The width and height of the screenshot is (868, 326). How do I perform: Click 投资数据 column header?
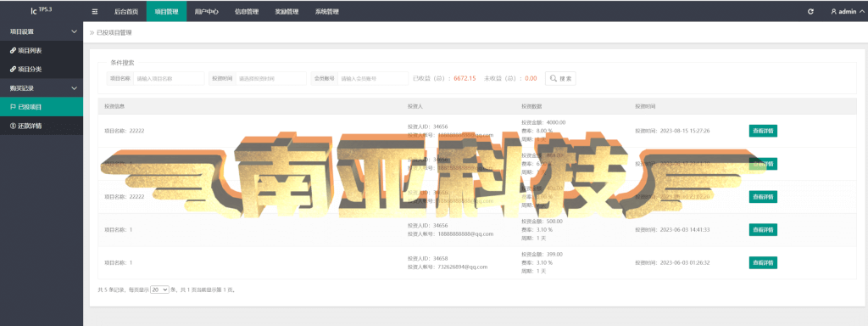[x=531, y=106]
